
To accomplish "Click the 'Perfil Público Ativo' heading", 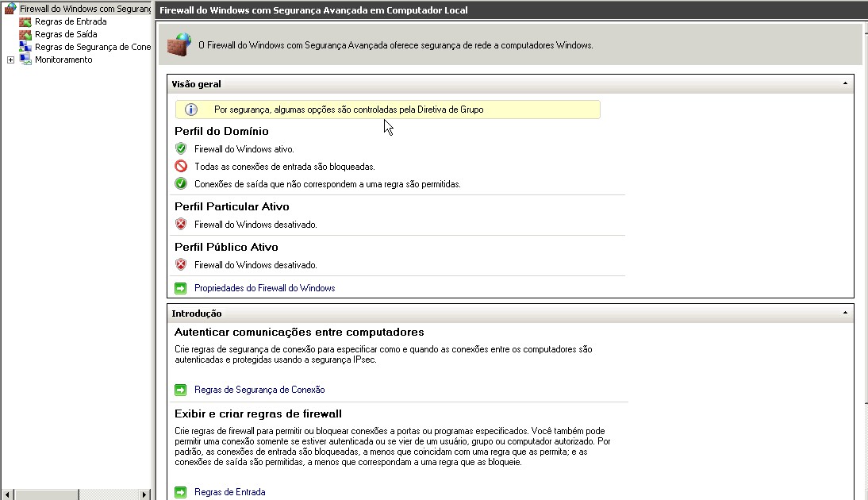I will tap(226, 247).
